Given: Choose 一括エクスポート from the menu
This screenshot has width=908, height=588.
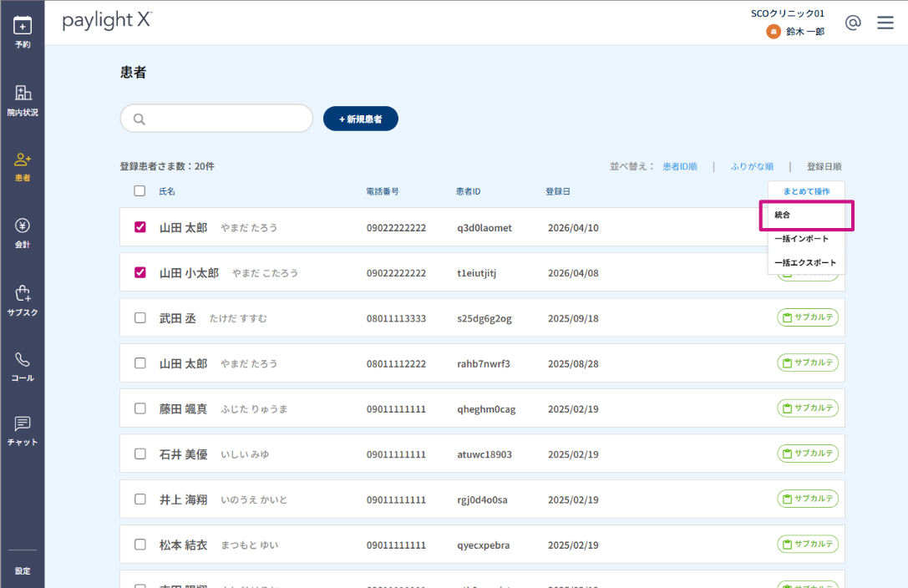Looking at the screenshot, I should pos(806,262).
